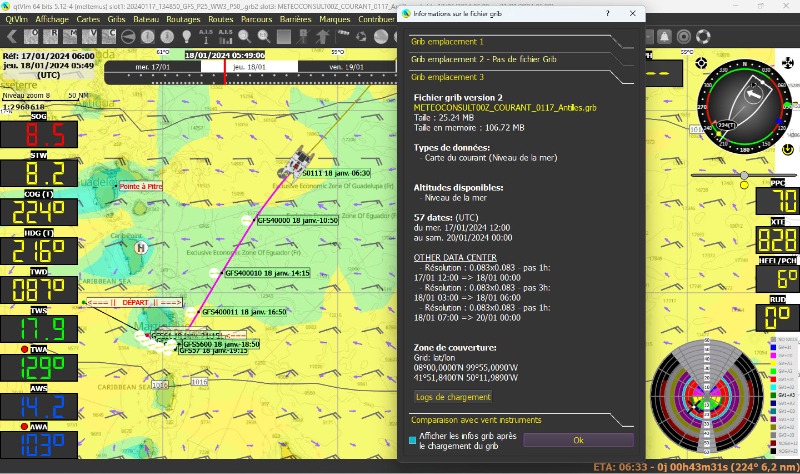Collapse the 'Grib emplacement 3' section

(521, 77)
